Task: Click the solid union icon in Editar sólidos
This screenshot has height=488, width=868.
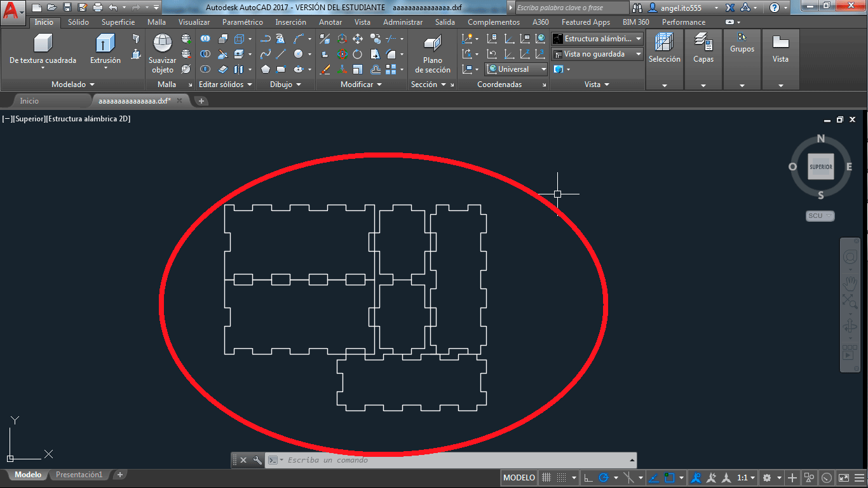Action: (205, 39)
